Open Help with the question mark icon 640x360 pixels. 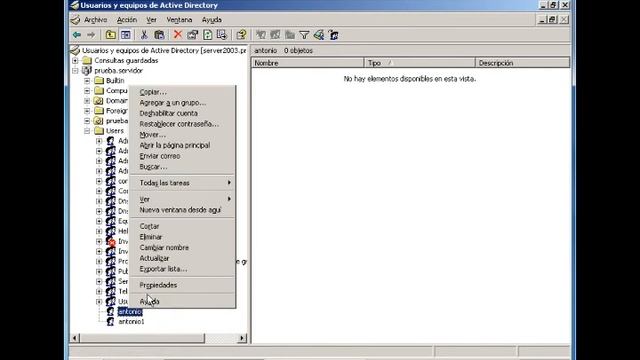pyautogui.click(x=241, y=35)
